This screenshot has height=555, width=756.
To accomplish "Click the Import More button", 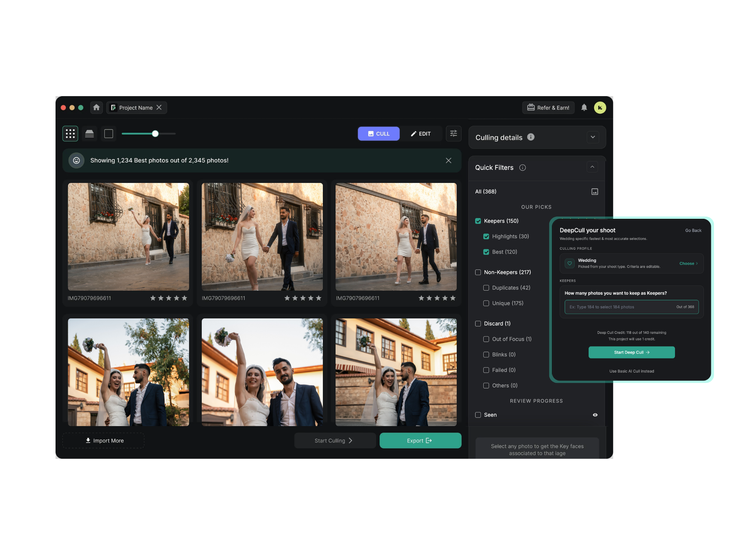I will coord(104,440).
